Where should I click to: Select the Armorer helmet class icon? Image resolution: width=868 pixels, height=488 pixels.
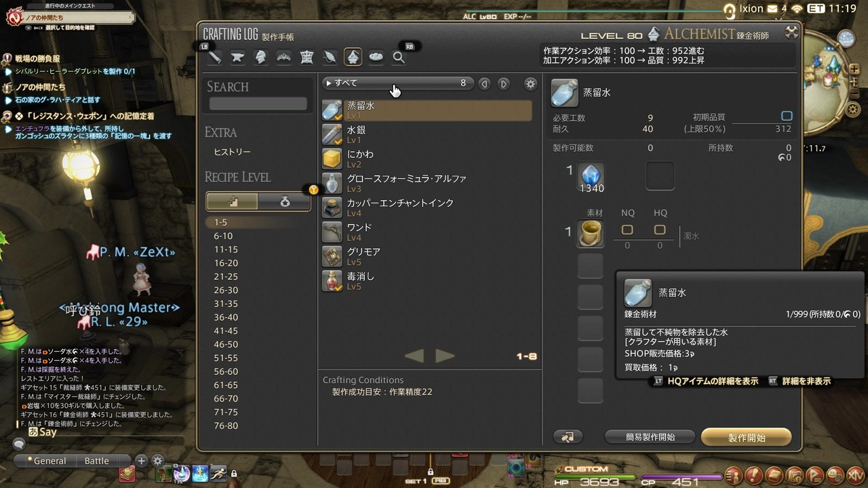point(261,58)
